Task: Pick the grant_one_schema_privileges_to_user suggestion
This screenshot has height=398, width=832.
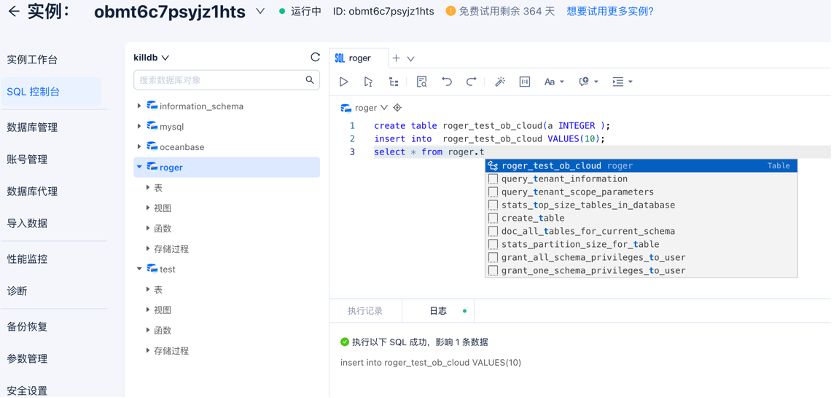Action: click(x=641, y=271)
